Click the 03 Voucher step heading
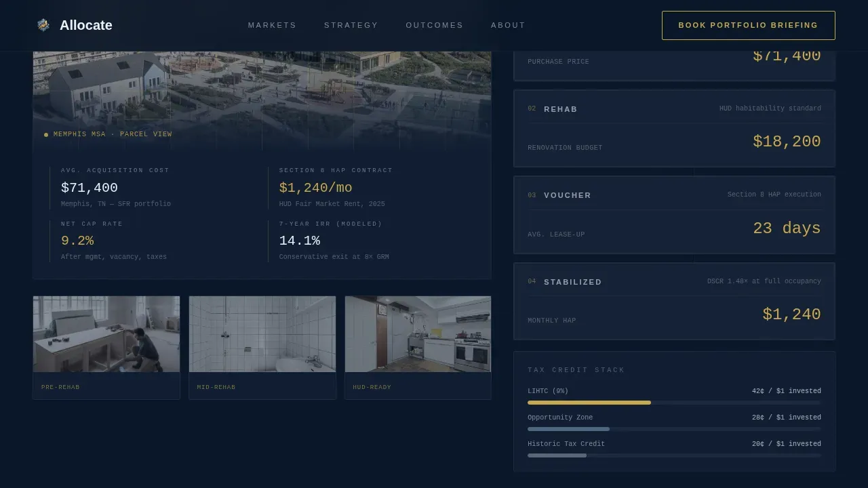The image size is (868, 488). tap(559, 195)
